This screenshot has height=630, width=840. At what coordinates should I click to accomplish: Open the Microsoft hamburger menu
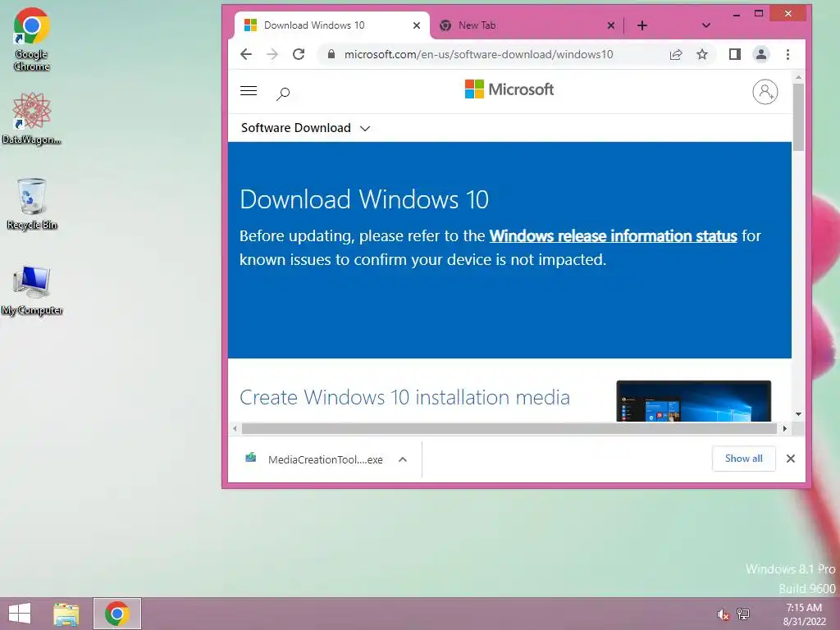[x=249, y=90]
